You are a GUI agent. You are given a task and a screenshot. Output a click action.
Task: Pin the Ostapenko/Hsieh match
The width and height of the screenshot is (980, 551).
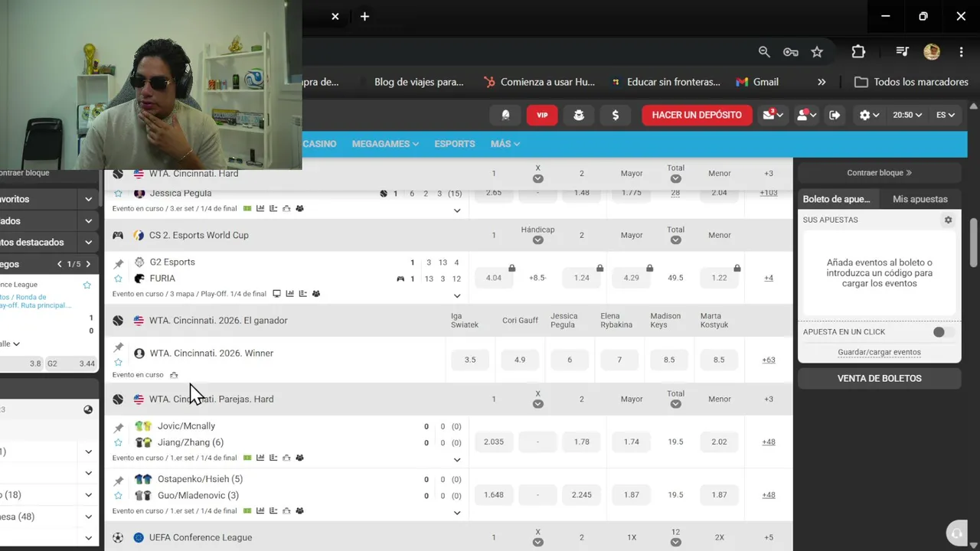coord(118,481)
